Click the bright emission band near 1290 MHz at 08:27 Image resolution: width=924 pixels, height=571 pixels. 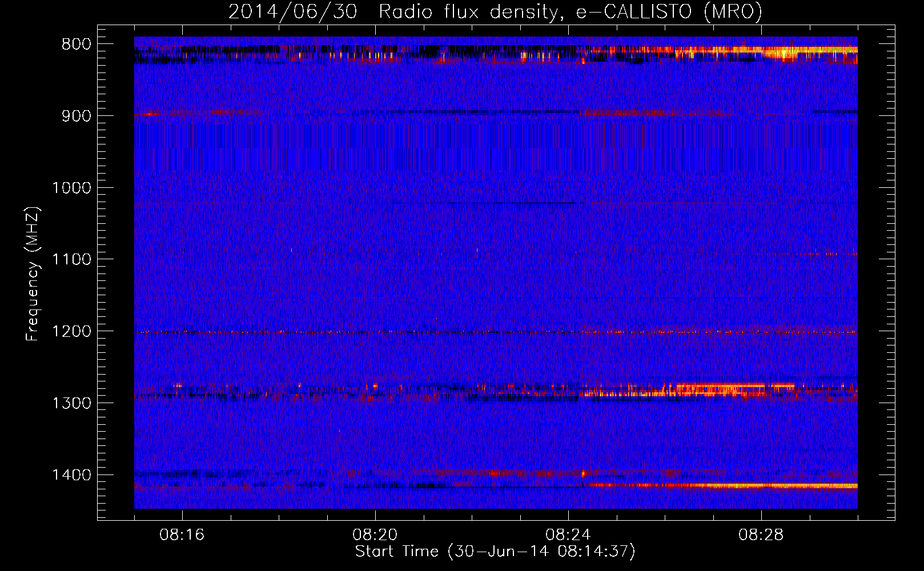(x=720, y=389)
